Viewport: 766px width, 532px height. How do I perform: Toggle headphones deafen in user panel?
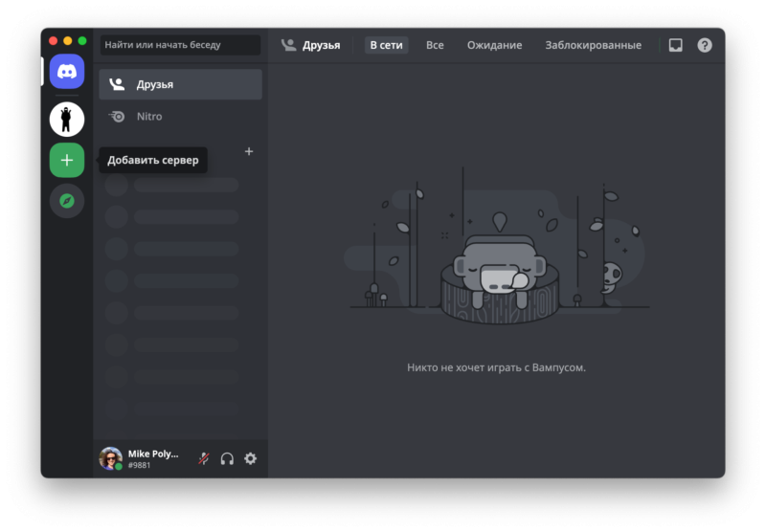[x=227, y=458]
